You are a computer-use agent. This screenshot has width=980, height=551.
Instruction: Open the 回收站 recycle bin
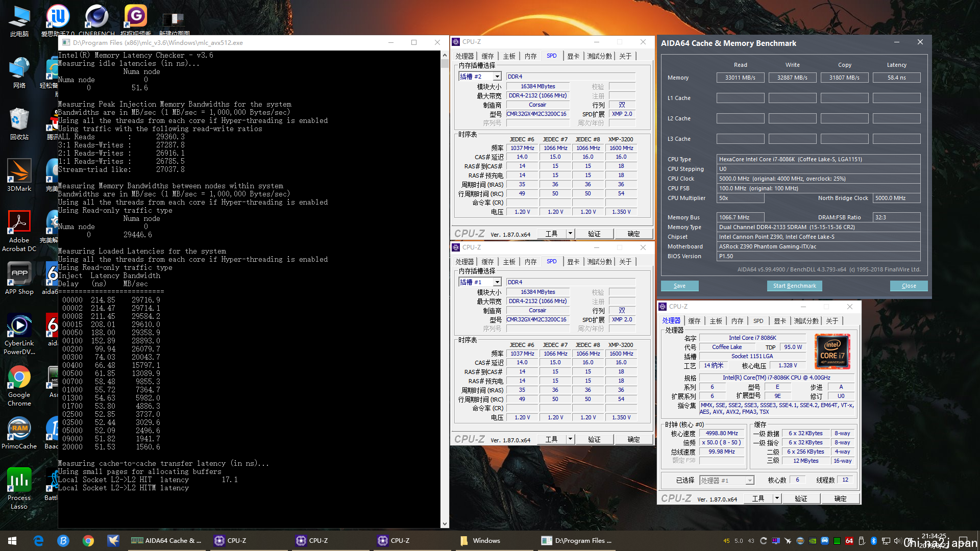click(19, 124)
